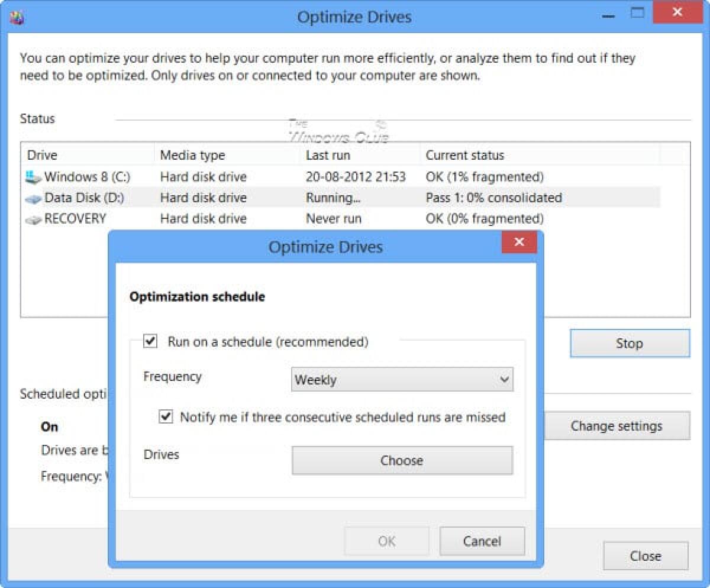Screen dimensions: 710x588
Task: Click the Optimize Drives application icon in titlebar
Action: pos(18,17)
